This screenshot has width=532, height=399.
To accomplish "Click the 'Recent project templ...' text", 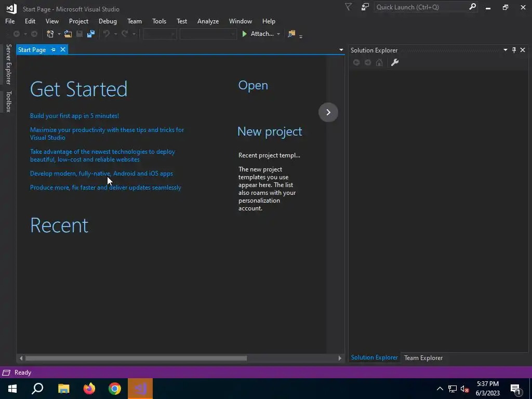I will pyautogui.click(x=269, y=155).
